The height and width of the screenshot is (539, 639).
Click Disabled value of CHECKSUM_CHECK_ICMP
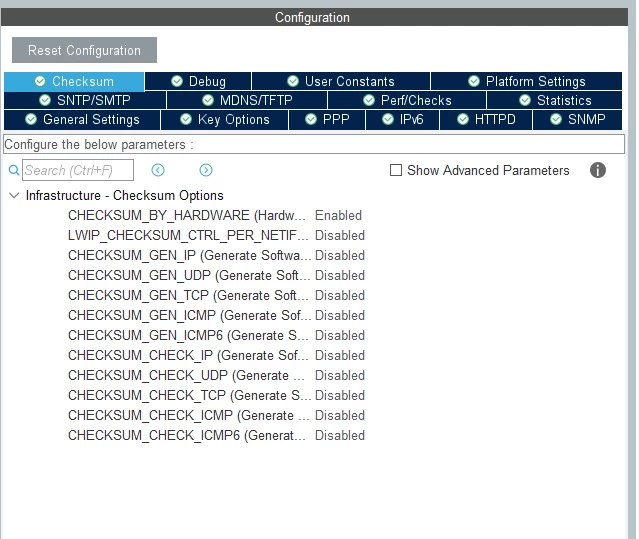point(340,415)
